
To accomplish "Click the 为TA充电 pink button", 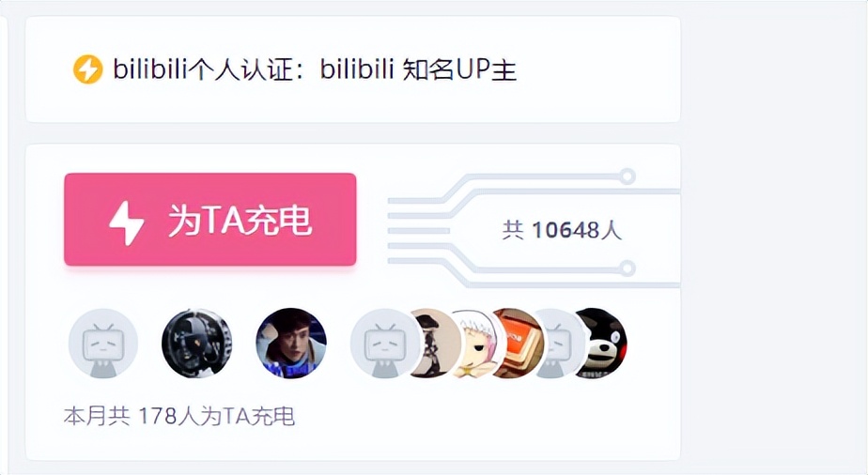I will coord(210,220).
